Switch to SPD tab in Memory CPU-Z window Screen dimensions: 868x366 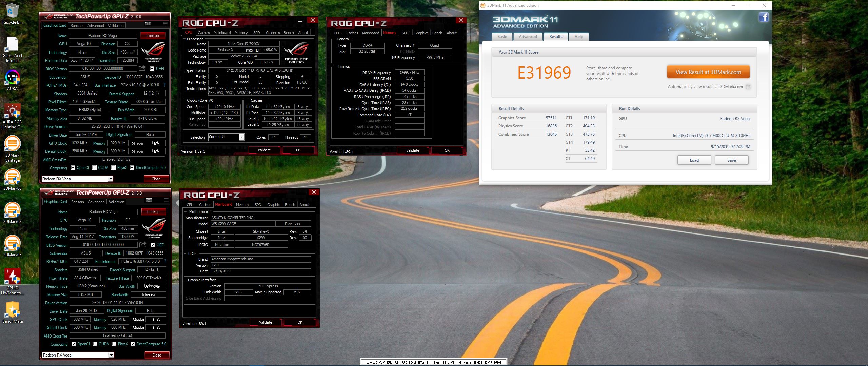coord(405,33)
